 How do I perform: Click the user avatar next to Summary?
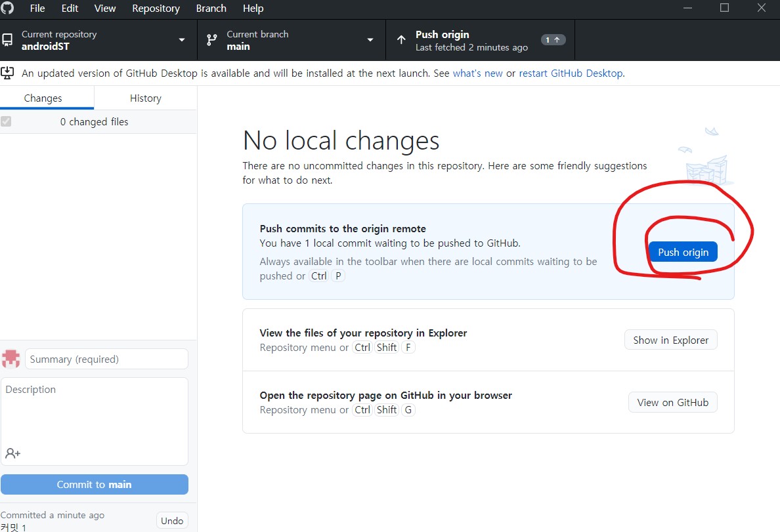coord(11,358)
